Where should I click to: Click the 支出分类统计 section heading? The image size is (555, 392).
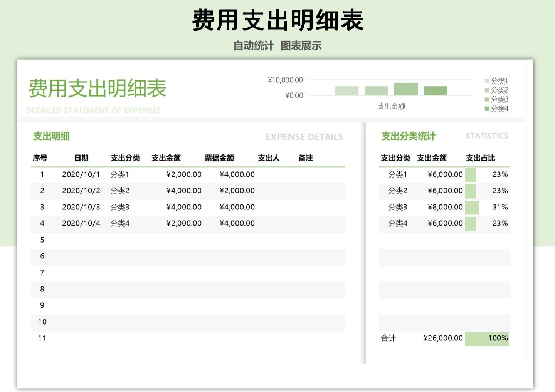[409, 136]
